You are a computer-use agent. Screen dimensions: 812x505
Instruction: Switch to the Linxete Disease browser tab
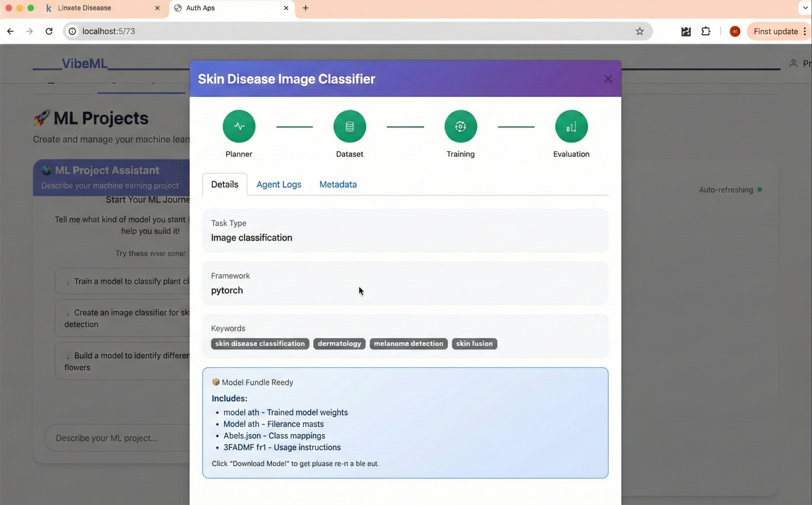[x=85, y=8]
